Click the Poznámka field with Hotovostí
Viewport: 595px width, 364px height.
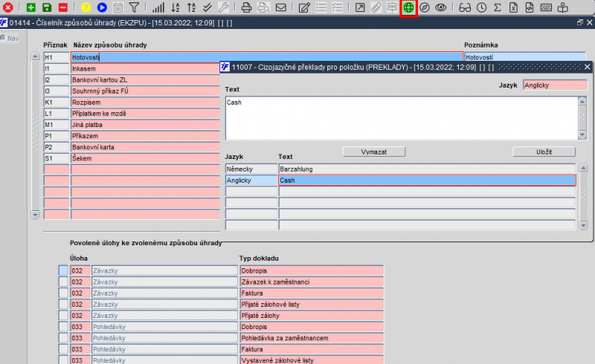[x=525, y=57]
